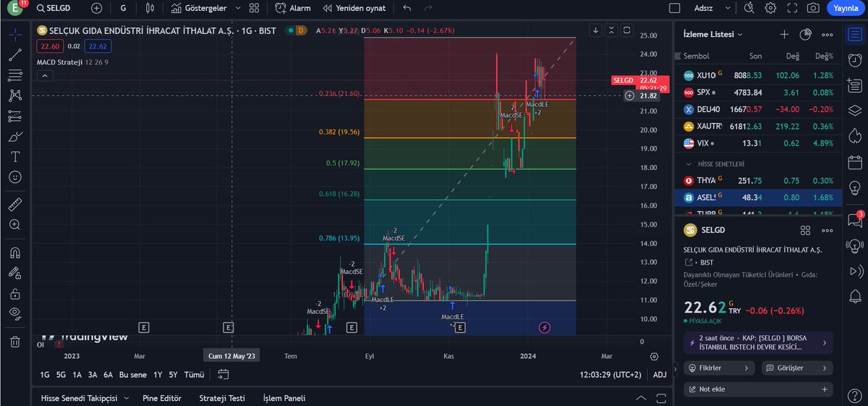Toggle lock all drawings
868x406 pixels.
(14, 293)
